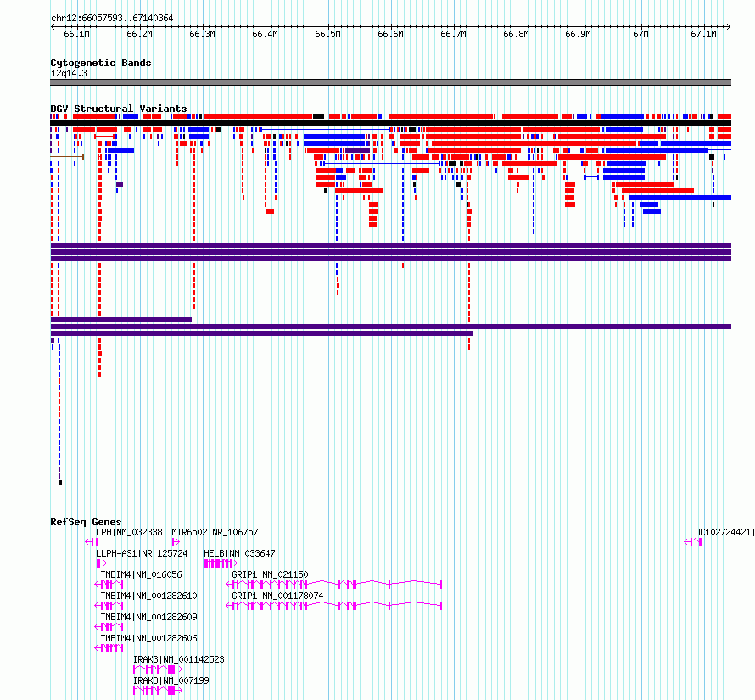Click the GRIP1|NM_001178074 label
Image resolution: width=755 pixels, height=700 pixels.
click(x=277, y=596)
